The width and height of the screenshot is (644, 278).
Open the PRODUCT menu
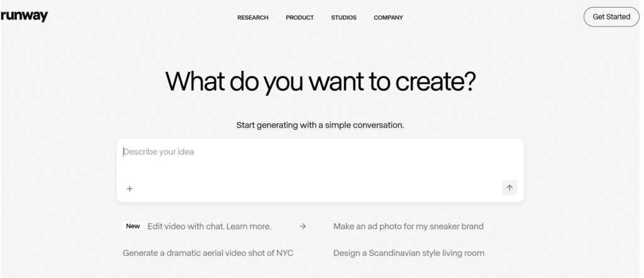click(299, 18)
